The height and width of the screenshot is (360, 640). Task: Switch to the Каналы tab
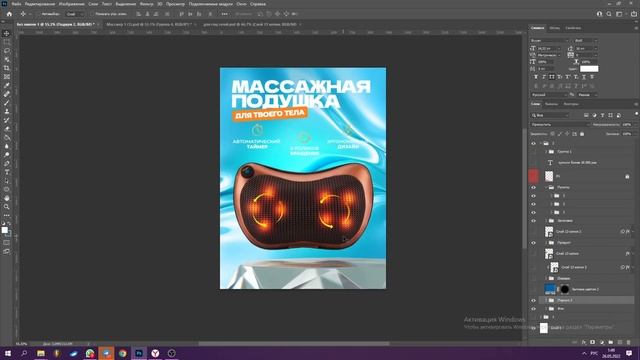point(551,104)
